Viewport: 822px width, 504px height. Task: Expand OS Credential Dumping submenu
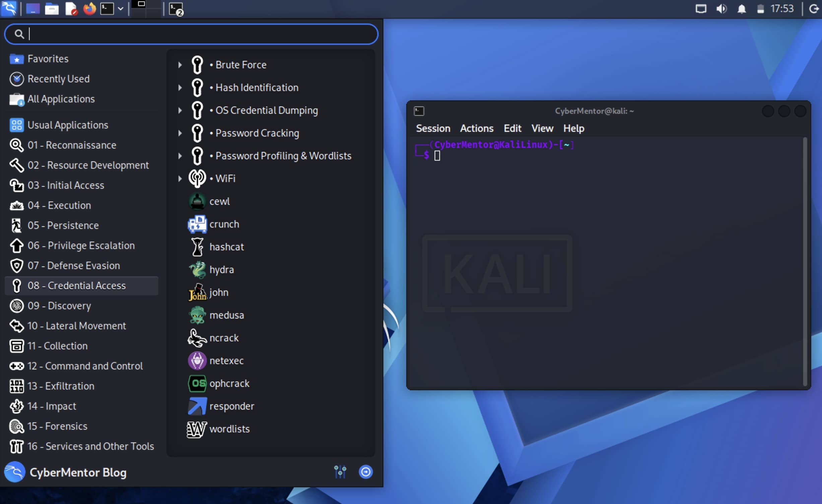pos(180,110)
